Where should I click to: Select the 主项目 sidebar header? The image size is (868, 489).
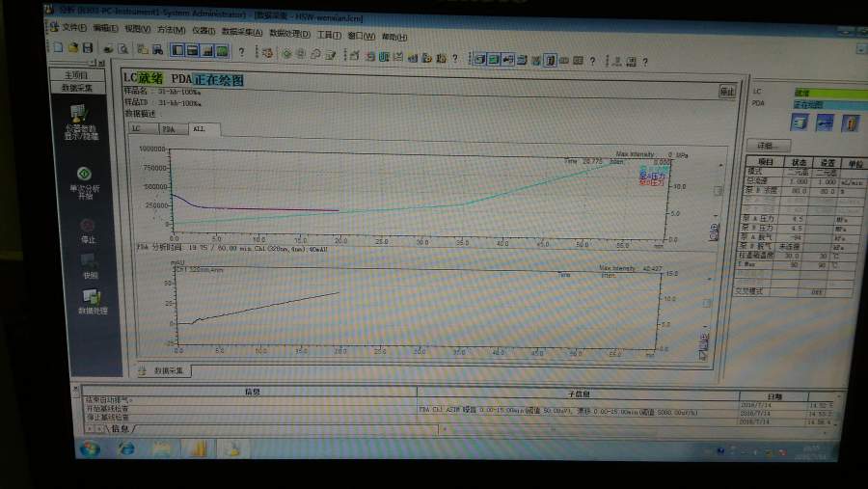pyautogui.click(x=77, y=75)
